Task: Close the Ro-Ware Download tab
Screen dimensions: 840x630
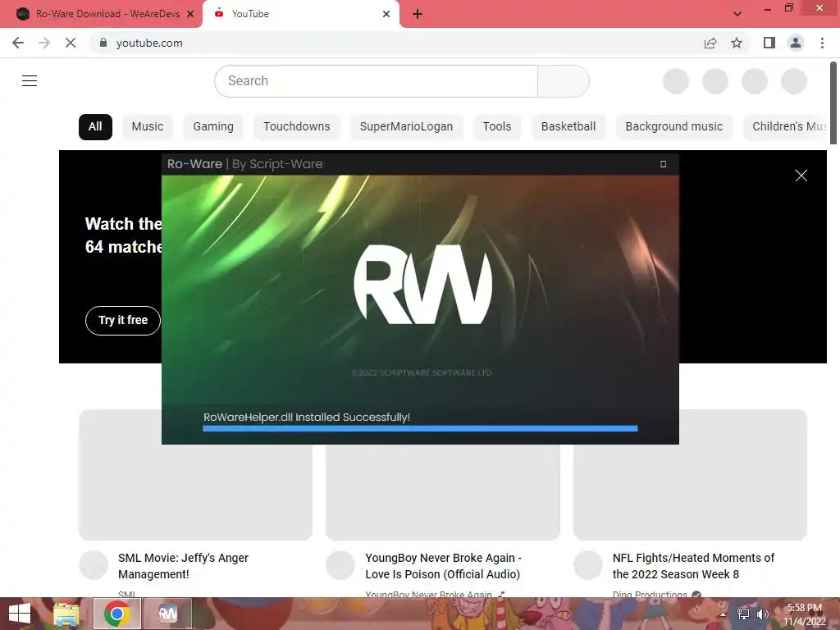Action: point(190,14)
